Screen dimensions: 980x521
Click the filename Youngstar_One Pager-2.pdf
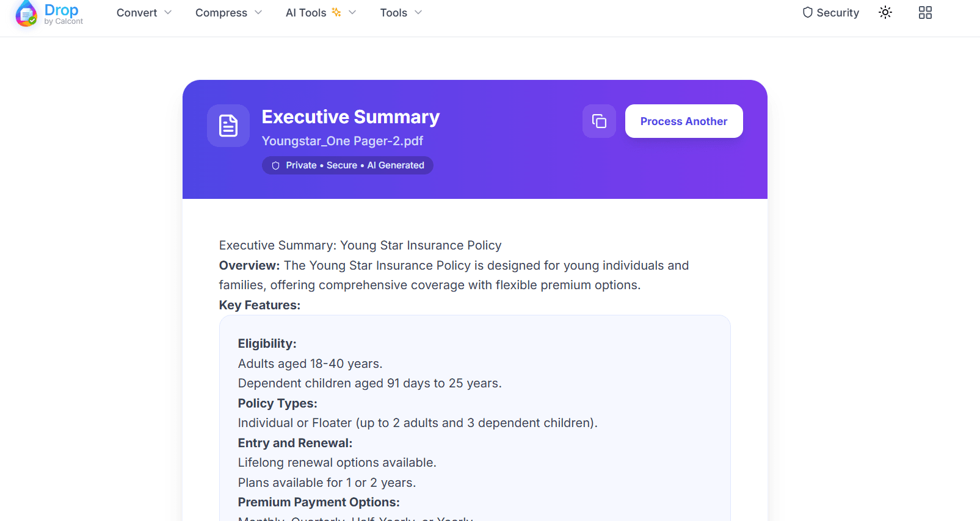[x=342, y=141]
